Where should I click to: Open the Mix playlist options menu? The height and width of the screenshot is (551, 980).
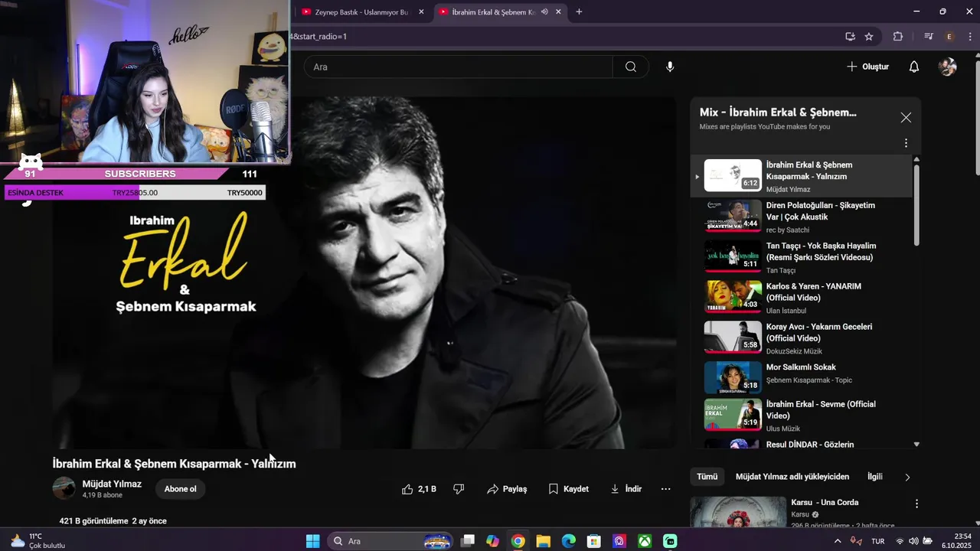[x=906, y=143]
